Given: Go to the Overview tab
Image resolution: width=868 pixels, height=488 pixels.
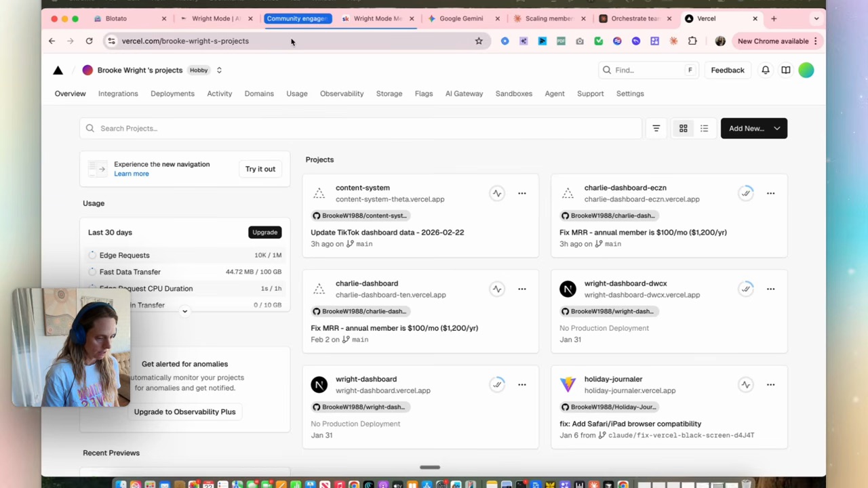Looking at the screenshot, I should click(71, 94).
